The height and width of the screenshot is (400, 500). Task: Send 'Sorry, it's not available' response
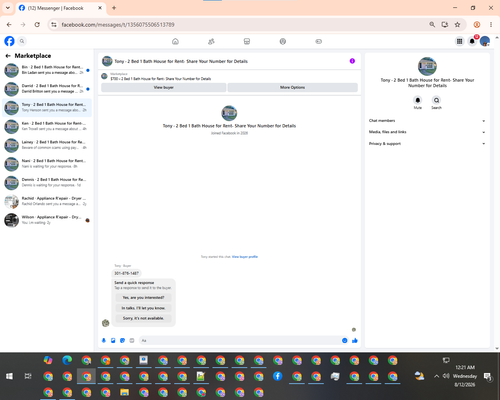click(x=143, y=318)
